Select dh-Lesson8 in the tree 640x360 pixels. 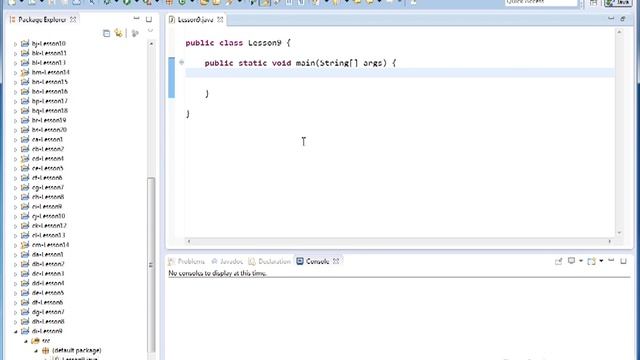[48, 321]
